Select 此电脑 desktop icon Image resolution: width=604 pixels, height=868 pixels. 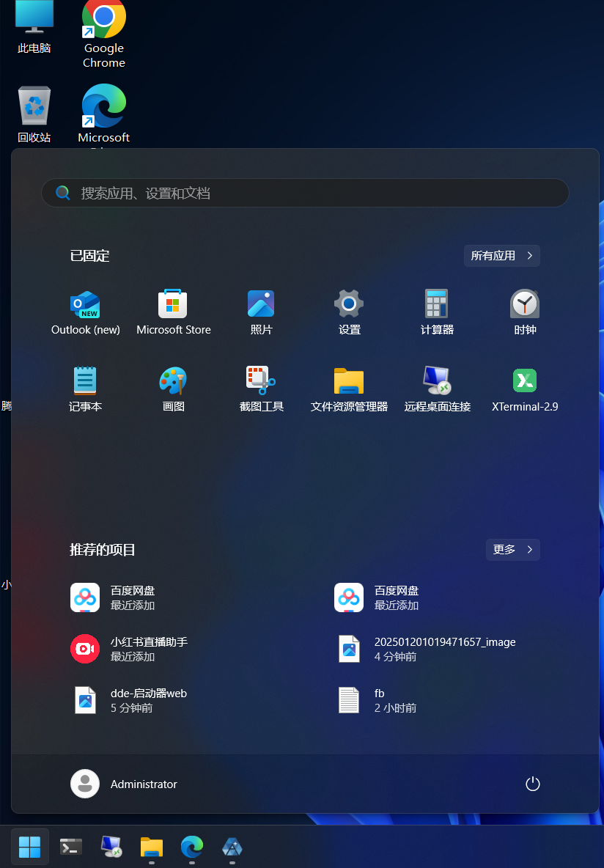(34, 28)
